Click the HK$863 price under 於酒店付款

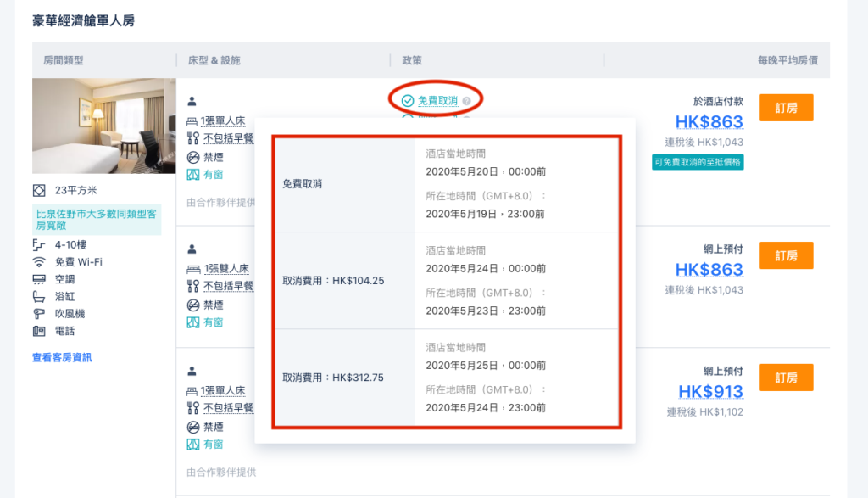coord(709,121)
